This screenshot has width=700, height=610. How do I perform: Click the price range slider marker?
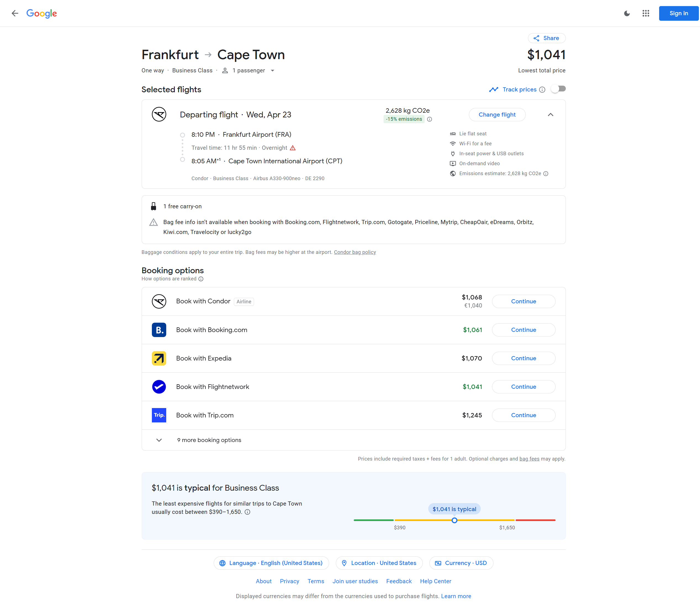click(454, 520)
